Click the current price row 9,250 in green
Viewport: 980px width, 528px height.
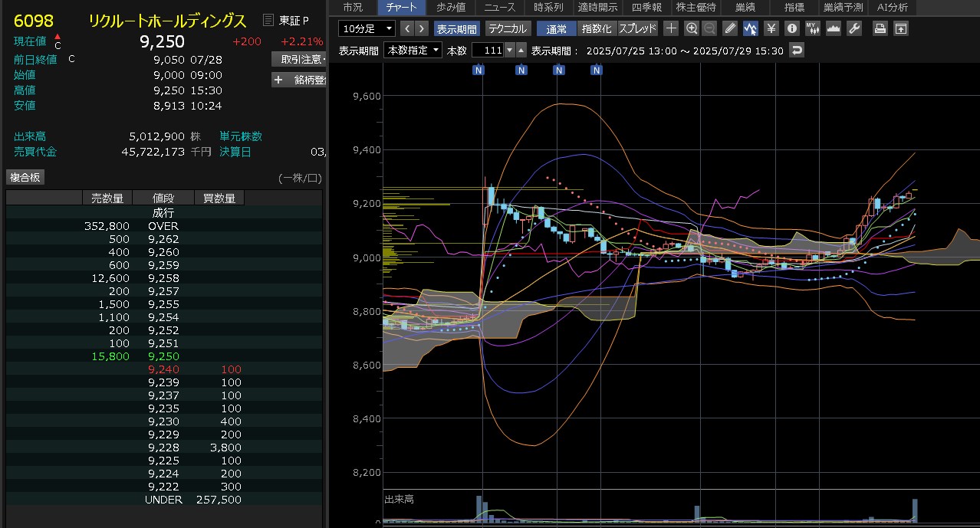tap(164, 356)
